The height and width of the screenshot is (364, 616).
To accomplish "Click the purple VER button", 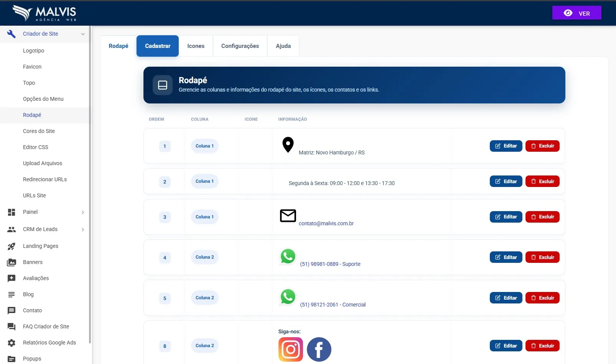I will pyautogui.click(x=577, y=13).
